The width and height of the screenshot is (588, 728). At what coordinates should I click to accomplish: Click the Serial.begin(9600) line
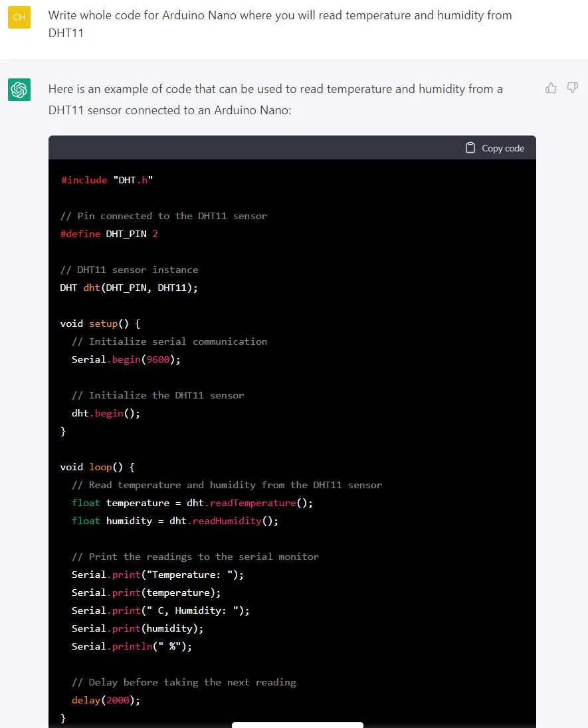126,359
